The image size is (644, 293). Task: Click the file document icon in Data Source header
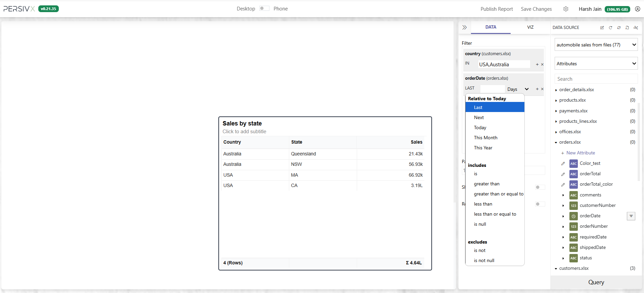tap(627, 28)
